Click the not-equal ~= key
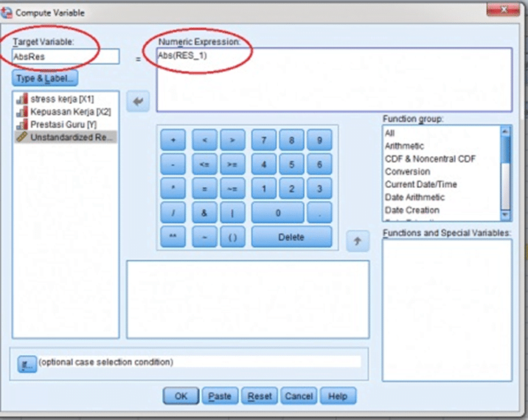The height and width of the screenshot is (420, 528). pyautogui.click(x=232, y=189)
